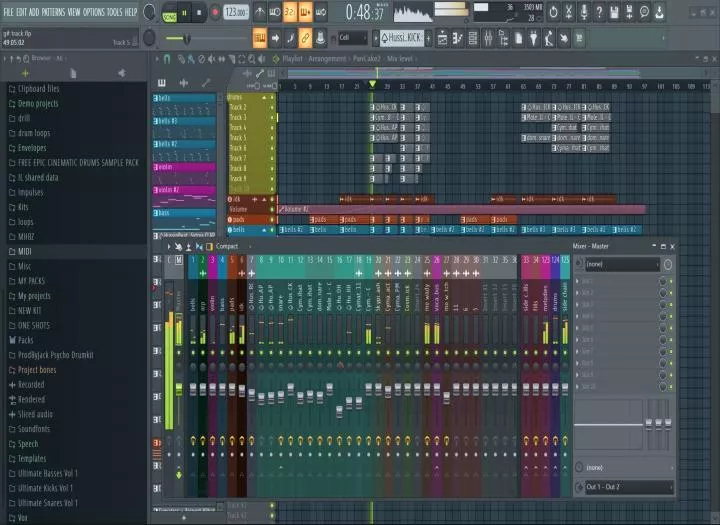Image resolution: width=720 pixels, height=525 pixels.
Task: Collapse the drums playlist track group
Action: 264,97
